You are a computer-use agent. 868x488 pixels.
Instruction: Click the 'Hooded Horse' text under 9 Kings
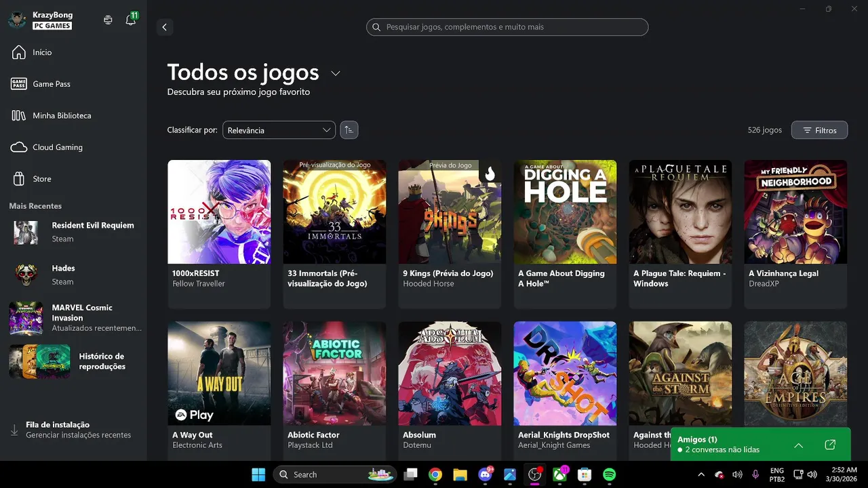point(429,284)
